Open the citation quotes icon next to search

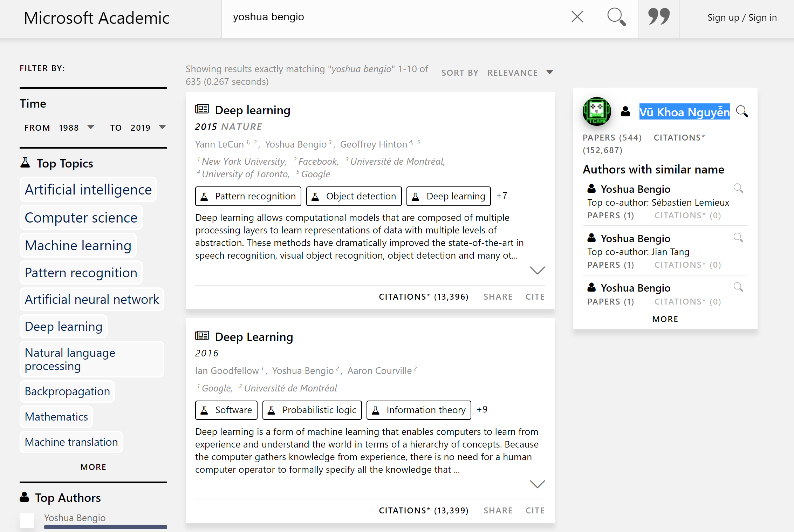tap(658, 16)
